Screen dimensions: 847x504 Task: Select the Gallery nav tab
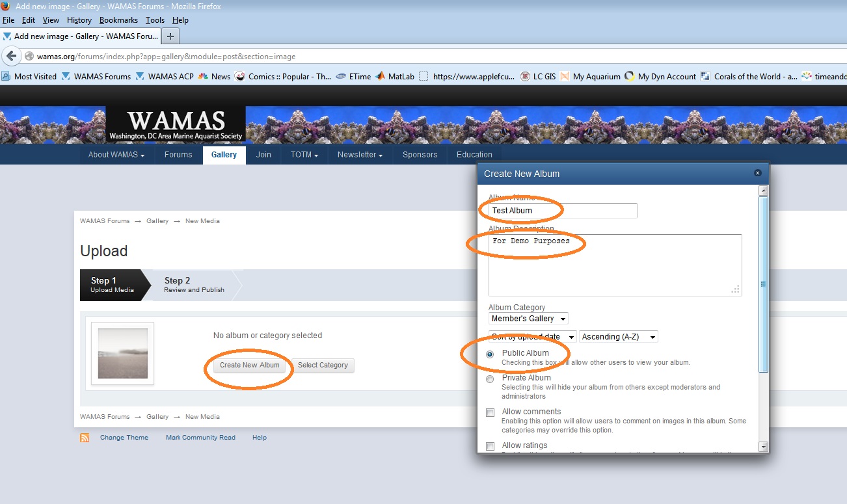pyautogui.click(x=224, y=155)
